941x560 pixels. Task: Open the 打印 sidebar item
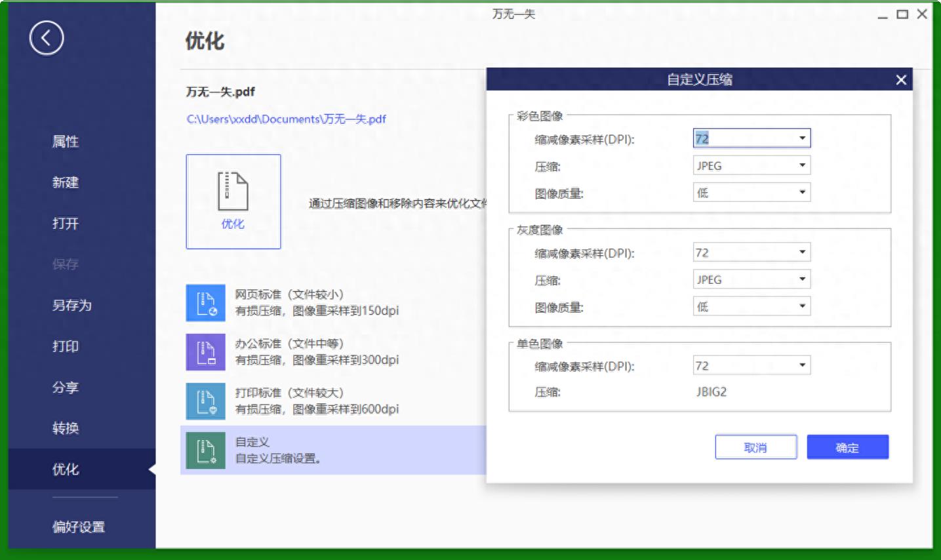(x=66, y=346)
